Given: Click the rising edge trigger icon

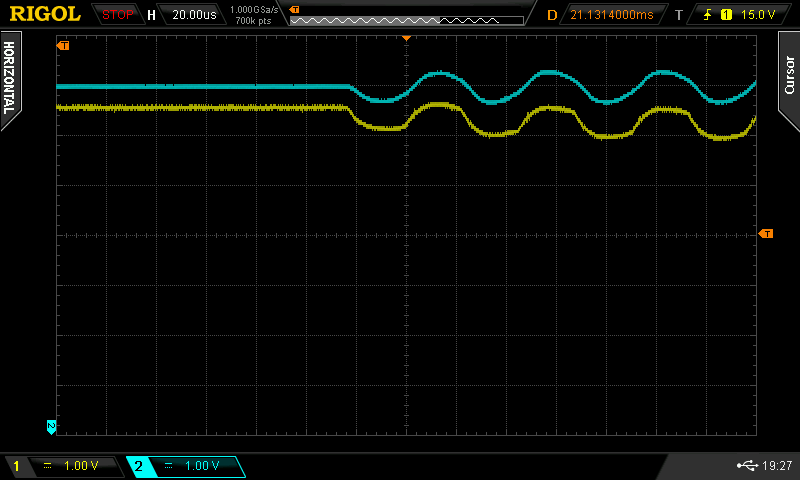Looking at the screenshot, I should pos(708,15).
